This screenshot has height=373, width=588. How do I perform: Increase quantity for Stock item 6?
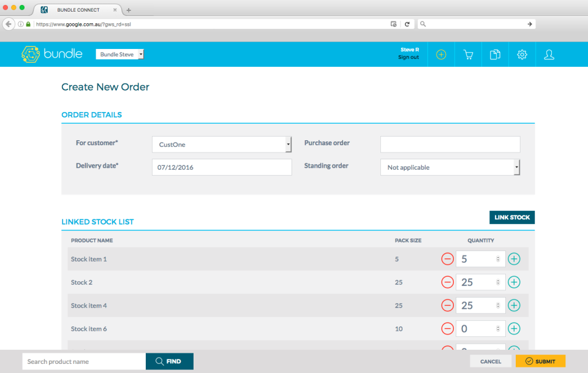click(x=514, y=328)
